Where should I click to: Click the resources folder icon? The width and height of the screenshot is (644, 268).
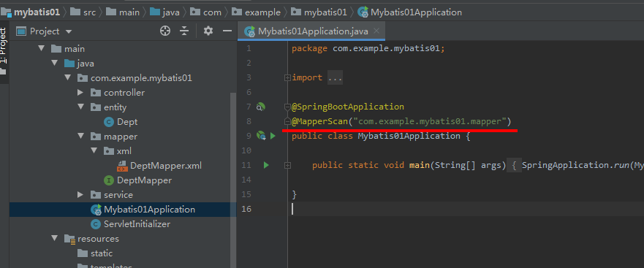69,239
